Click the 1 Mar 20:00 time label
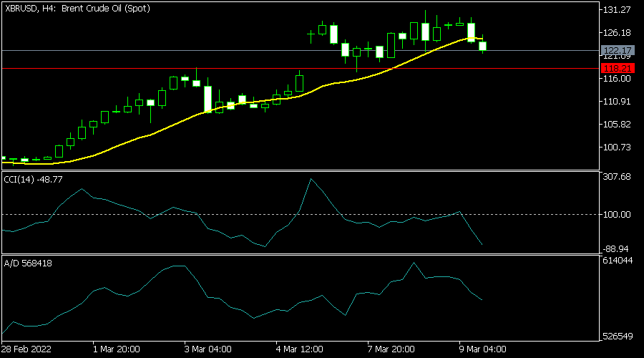Screen dimensions: 644x358 (x=116, y=349)
